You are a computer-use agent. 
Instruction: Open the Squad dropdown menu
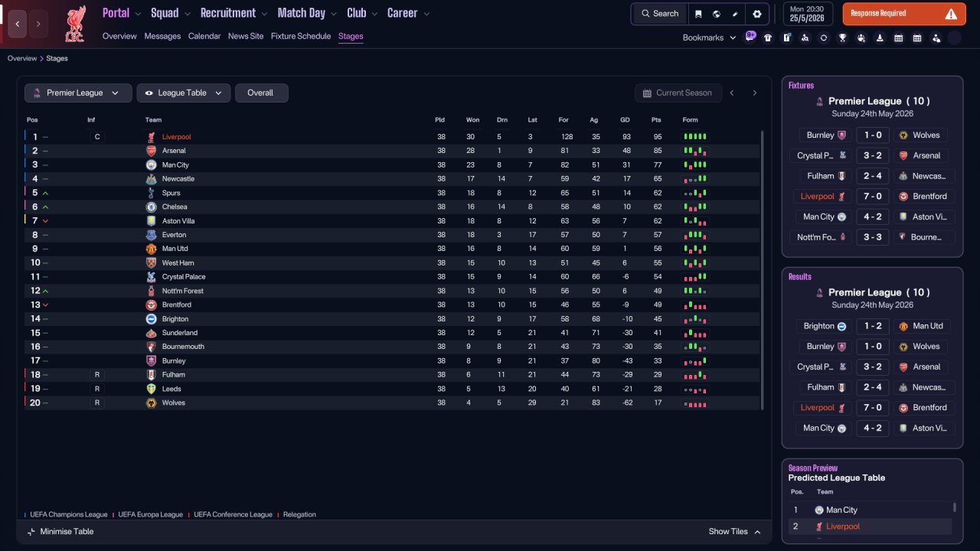click(171, 13)
